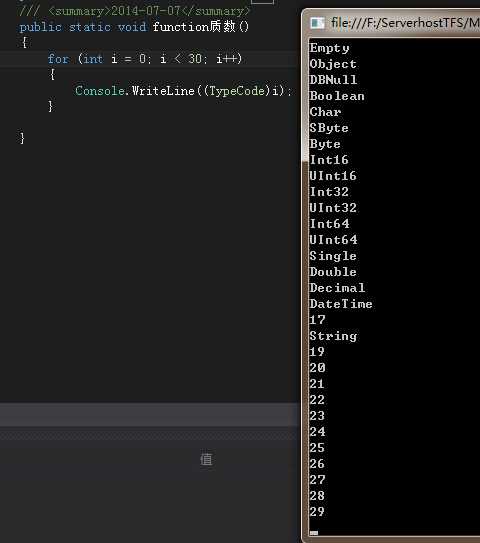Click the blinking cursor at console bottom

[x=314, y=533]
